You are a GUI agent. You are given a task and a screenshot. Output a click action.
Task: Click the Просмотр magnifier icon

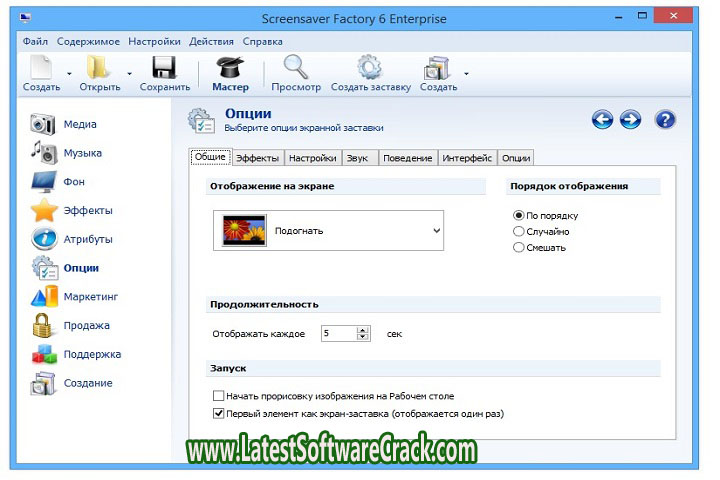click(x=295, y=67)
